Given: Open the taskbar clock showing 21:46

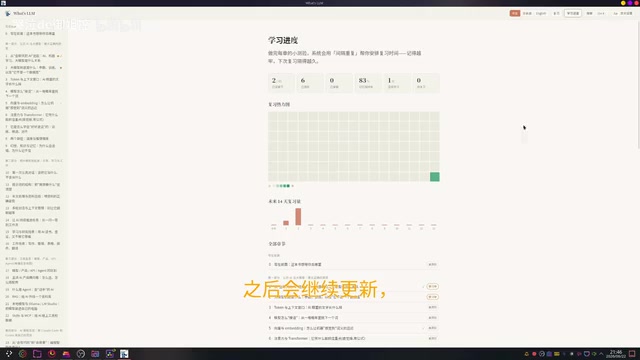Looking at the screenshot, I should [616, 354].
